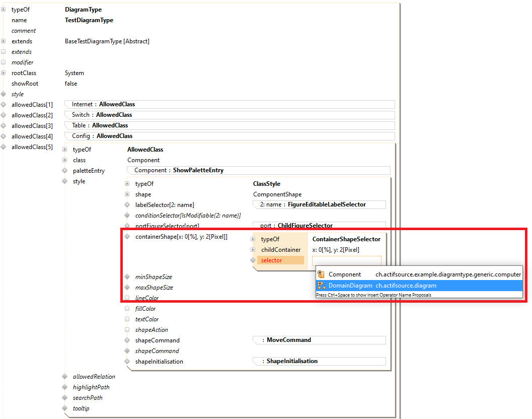Collapse the allowedClass[5] section
Viewport: 532px width, 419px height.
click(x=4, y=147)
